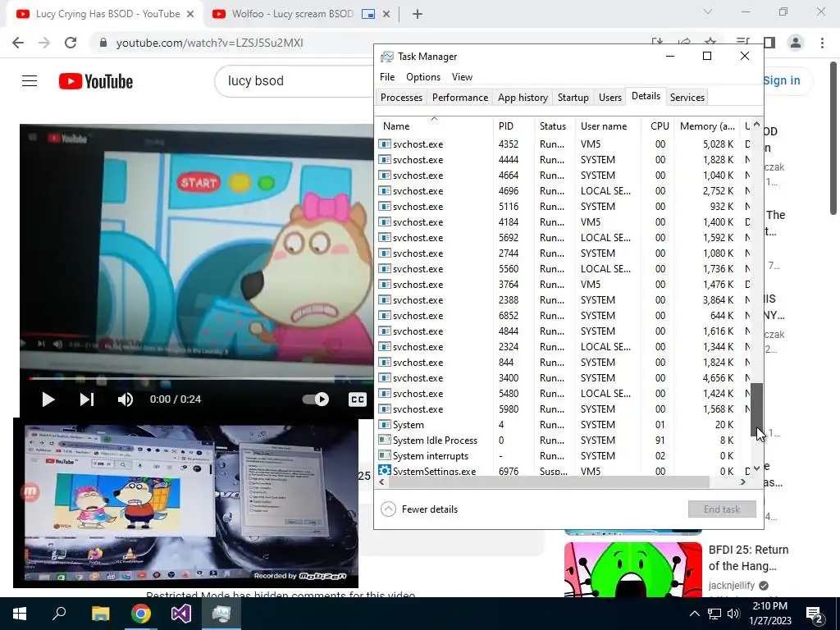
Task: Click the address bar lock icon
Action: [103, 43]
